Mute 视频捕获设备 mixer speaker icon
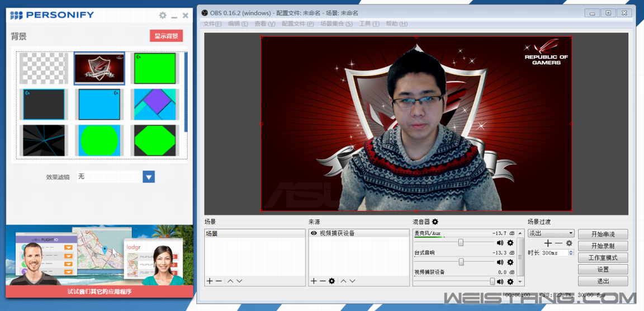The height and width of the screenshot is (311, 644). [500, 281]
